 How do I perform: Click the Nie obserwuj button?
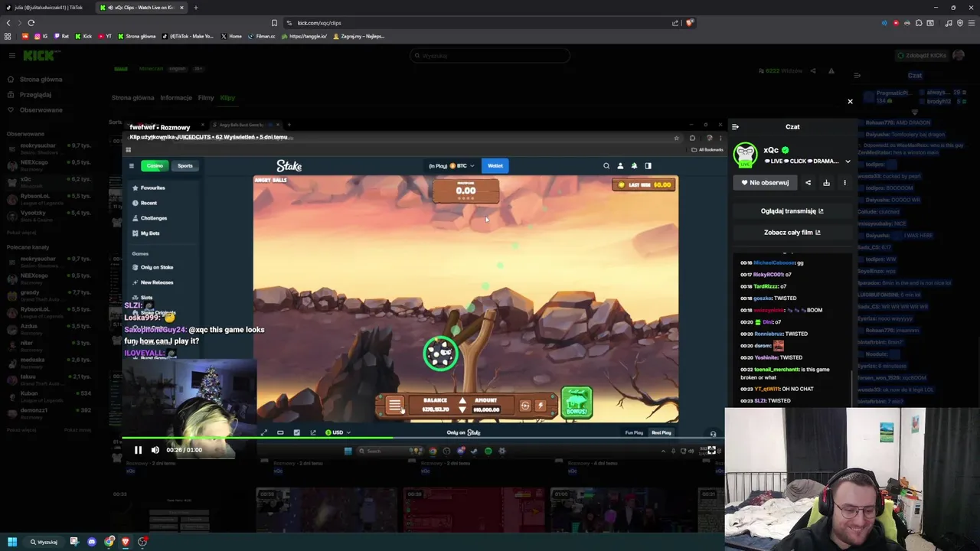click(x=765, y=183)
